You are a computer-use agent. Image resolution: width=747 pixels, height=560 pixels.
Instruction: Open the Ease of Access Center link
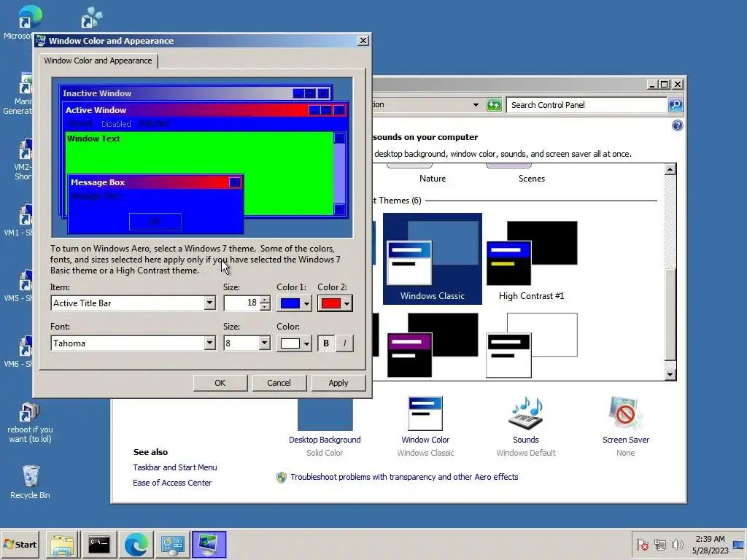coord(172,483)
